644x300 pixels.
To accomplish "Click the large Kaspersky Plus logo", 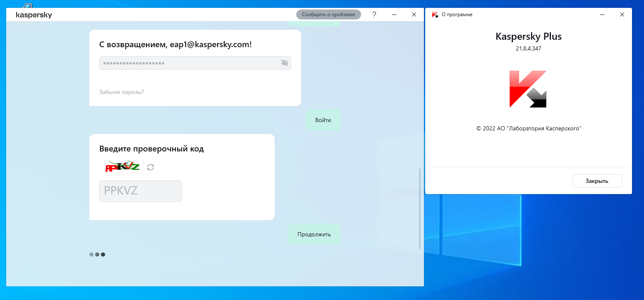I will click(528, 89).
